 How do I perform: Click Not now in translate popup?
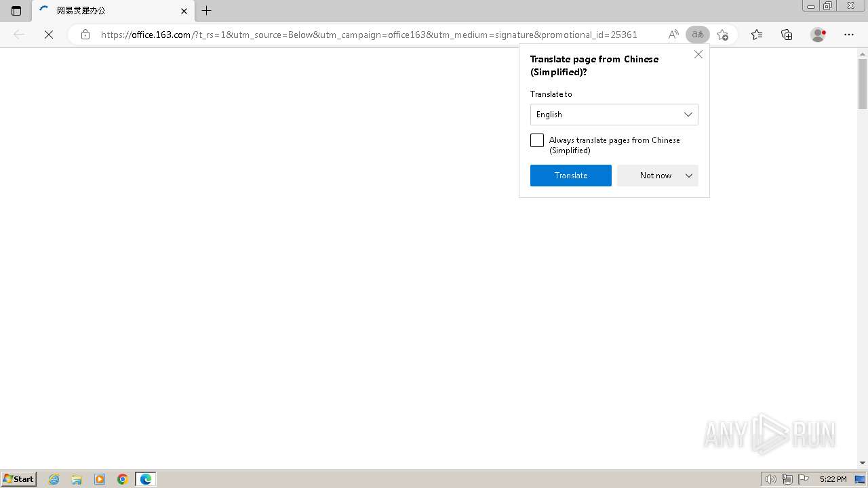coord(656,176)
